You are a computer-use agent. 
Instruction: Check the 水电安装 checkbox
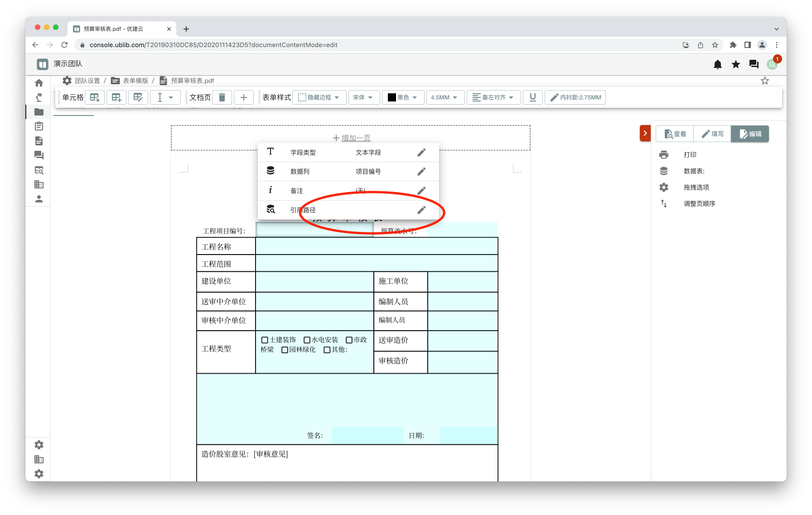point(307,340)
